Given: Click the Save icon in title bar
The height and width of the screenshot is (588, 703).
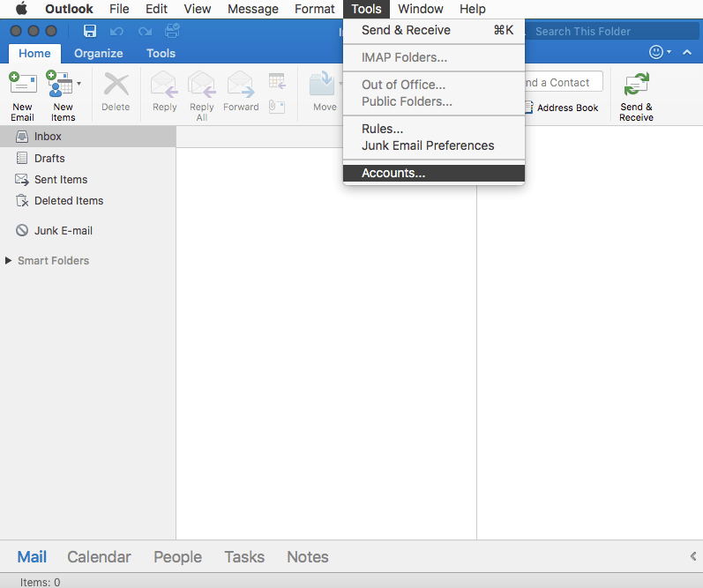Looking at the screenshot, I should click(90, 31).
